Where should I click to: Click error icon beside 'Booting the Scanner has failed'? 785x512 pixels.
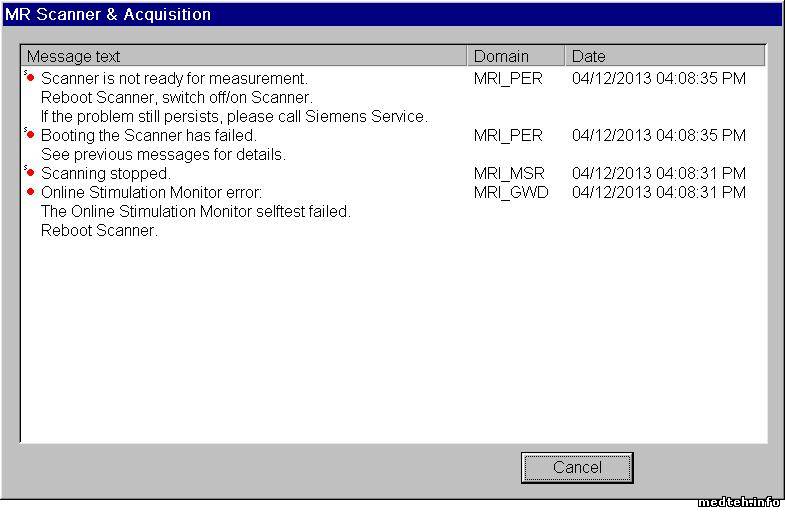pos(30,135)
